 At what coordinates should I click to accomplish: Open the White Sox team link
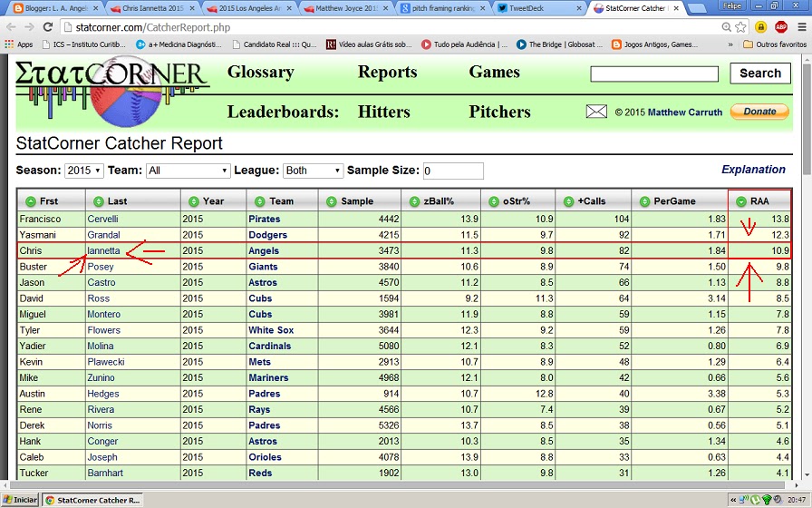point(271,330)
